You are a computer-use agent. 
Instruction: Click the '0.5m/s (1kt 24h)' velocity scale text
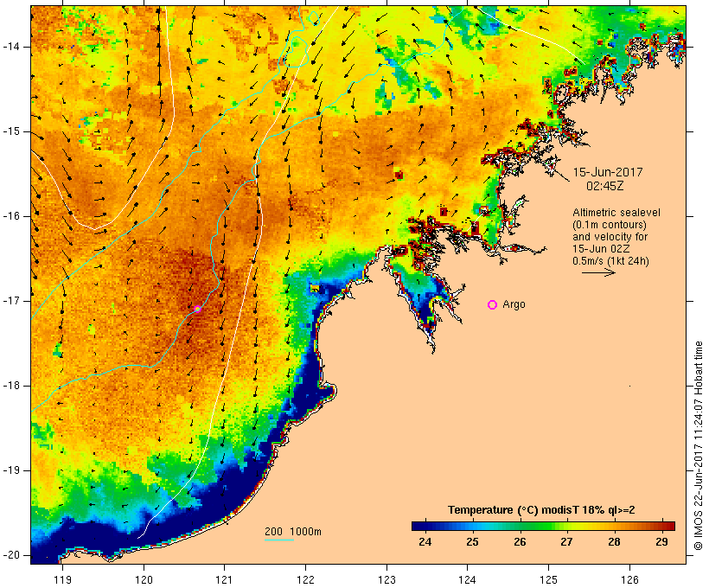(x=610, y=261)
